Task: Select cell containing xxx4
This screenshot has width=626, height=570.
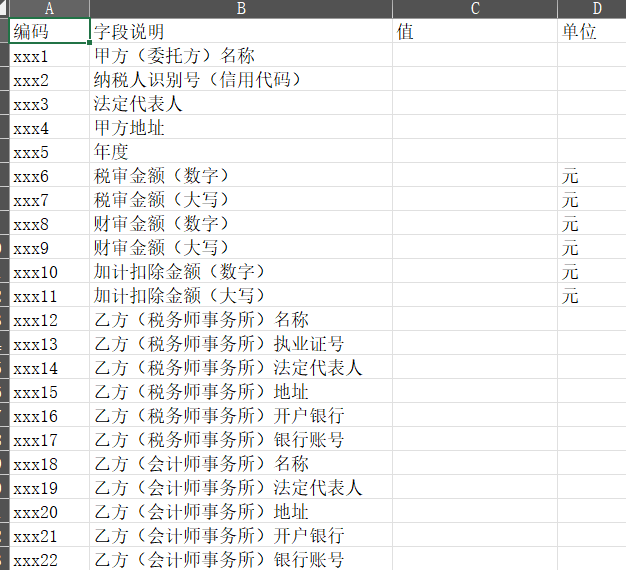Action: (50, 127)
